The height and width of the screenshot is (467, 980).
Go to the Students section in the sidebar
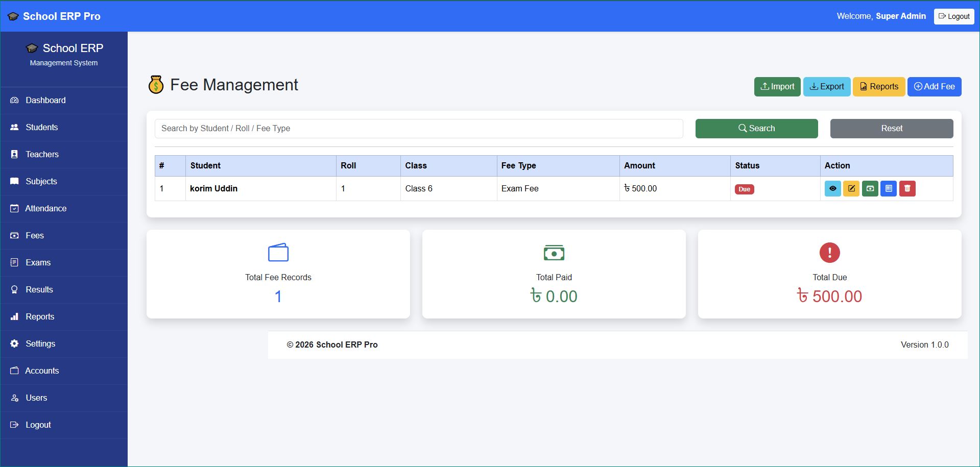click(64, 128)
